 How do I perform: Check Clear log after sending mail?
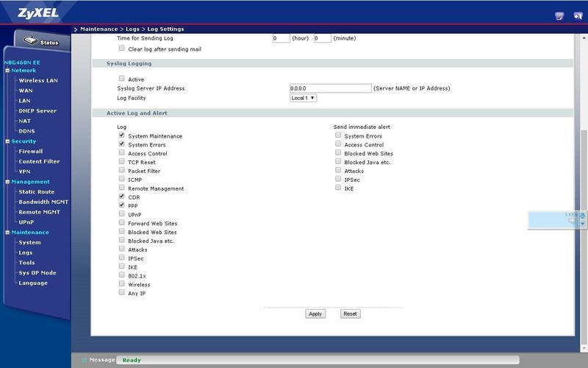122,49
